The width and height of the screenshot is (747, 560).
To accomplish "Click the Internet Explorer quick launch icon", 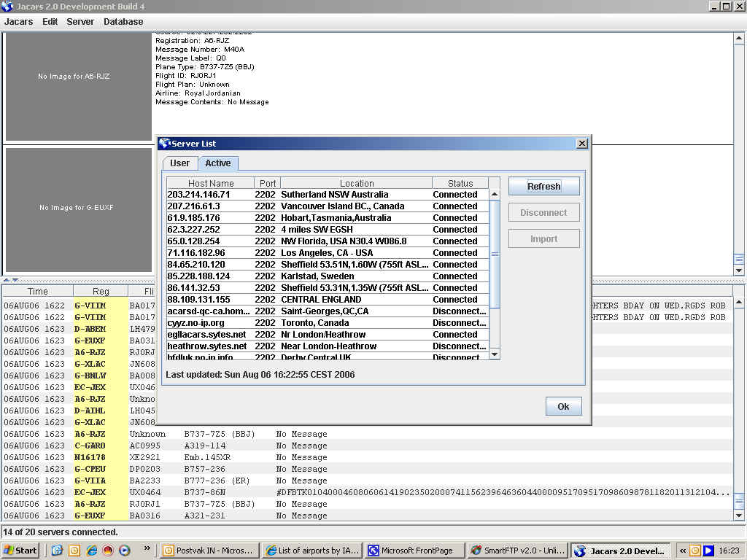I will click(91, 551).
